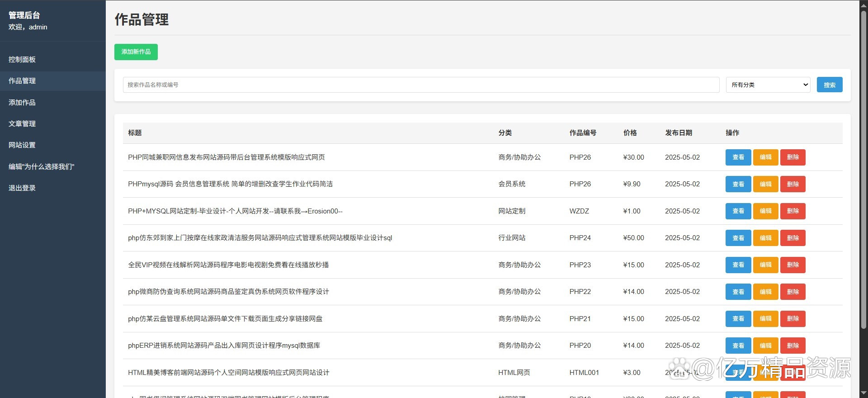This screenshot has width=868, height=398.
Task: View the PHP20 phpERP进销存 work
Action: point(738,346)
